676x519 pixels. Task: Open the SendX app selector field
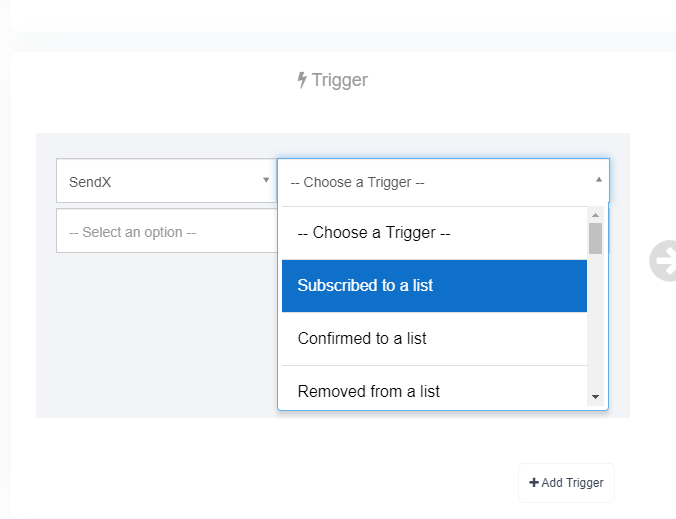click(167, 181)
